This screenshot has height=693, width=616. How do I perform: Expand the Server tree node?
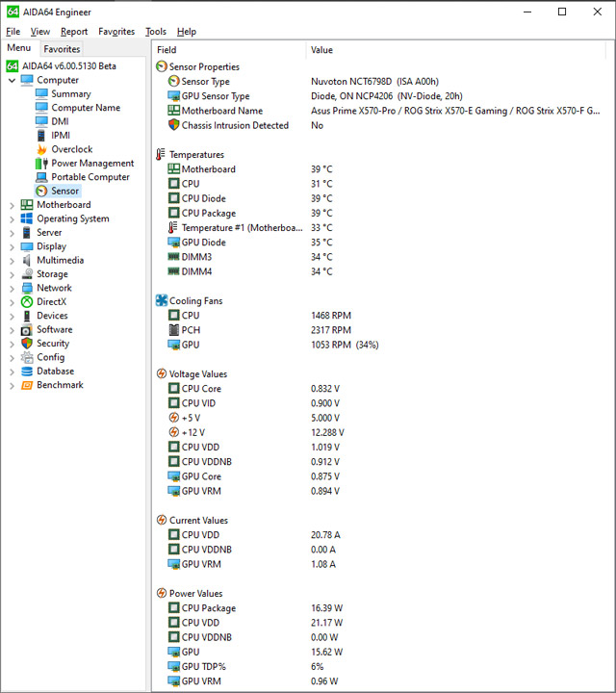tap(12, 233)
